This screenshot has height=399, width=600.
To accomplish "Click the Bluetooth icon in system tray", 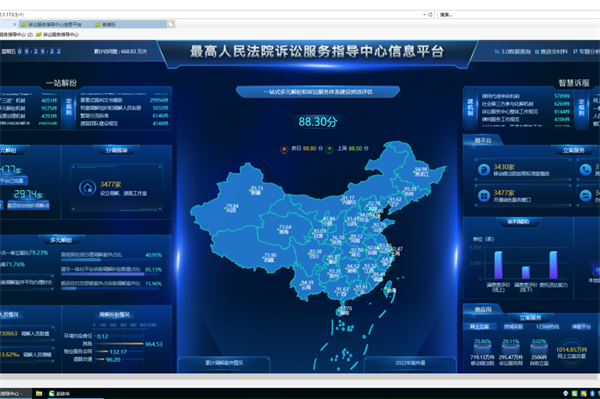I will (x=592, y=393).
